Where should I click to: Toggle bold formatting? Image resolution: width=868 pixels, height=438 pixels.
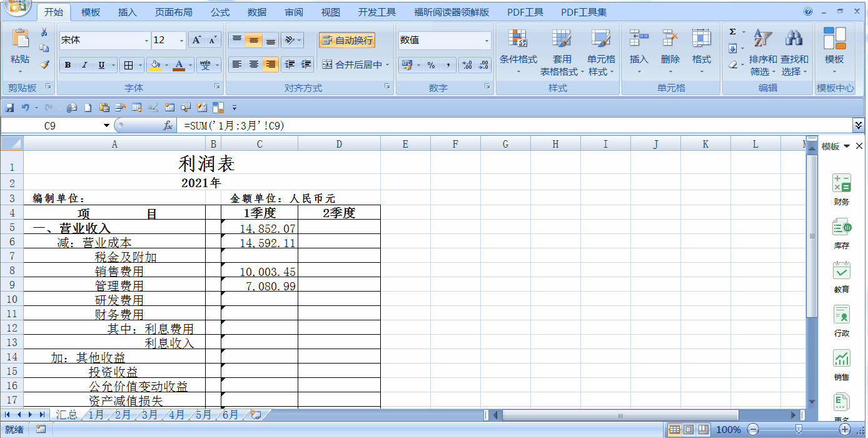67,64
